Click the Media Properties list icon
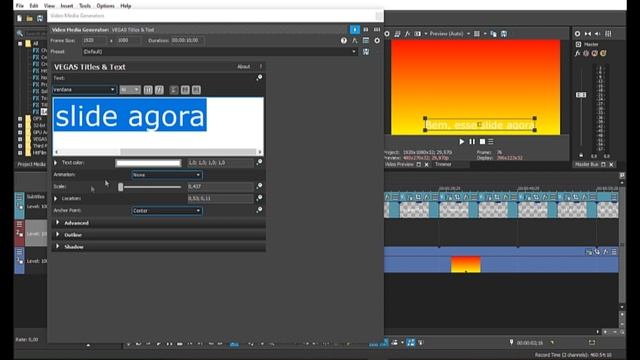The image size is (640, 360). click(x=366, y=40)
